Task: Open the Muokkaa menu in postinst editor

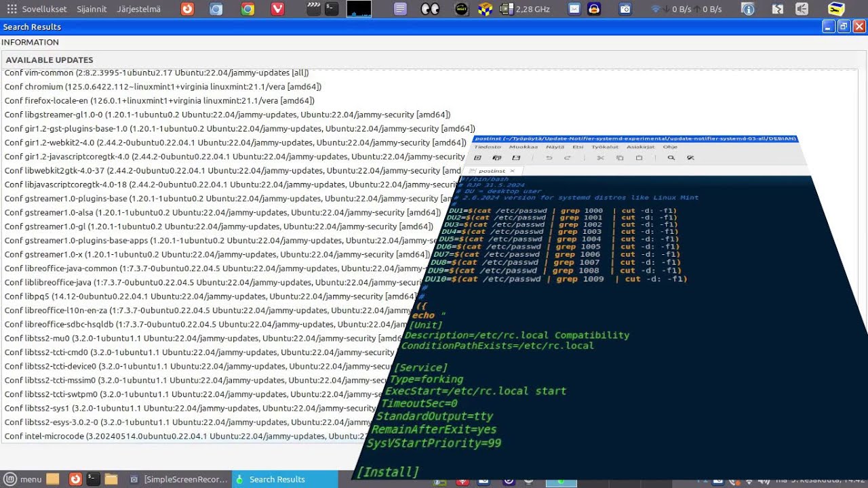Action: (x=524, y=146)
